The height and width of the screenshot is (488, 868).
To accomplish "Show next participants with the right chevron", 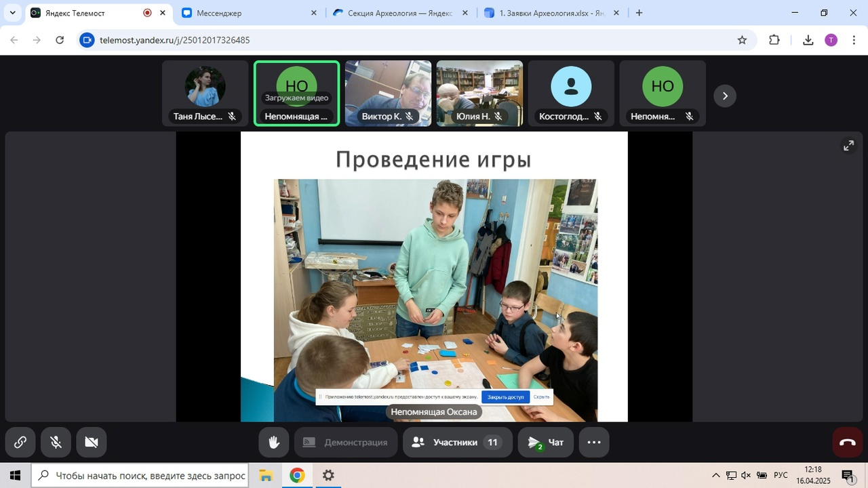I will click(725, 96).
